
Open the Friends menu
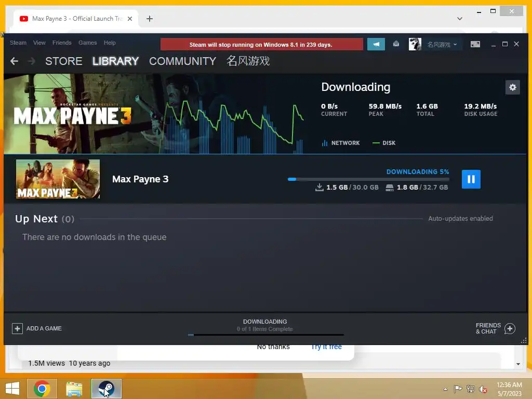pyautogui.click(x=62, y=43)
